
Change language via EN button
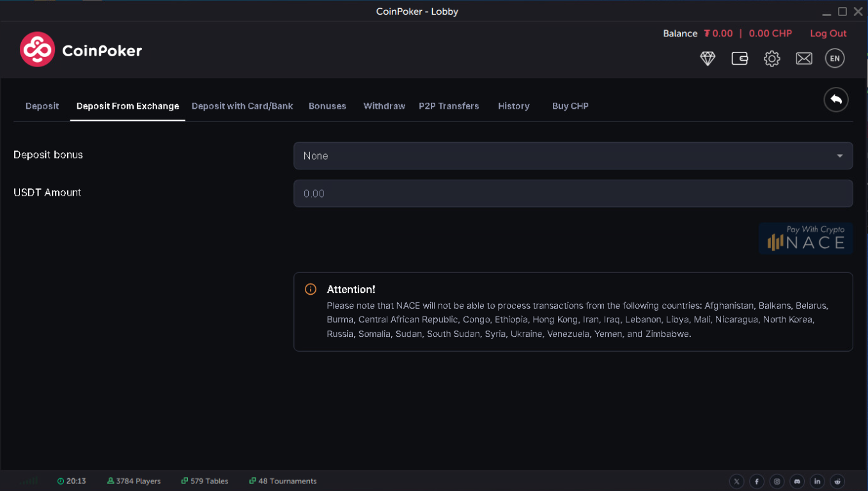pyautogui.click(x=835, y=58)
